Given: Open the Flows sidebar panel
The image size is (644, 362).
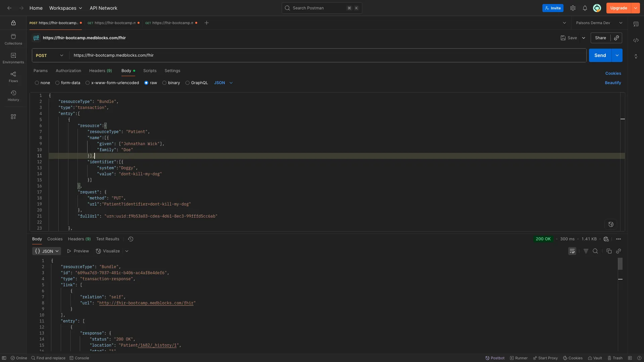Looking at the screenshot, I should tap(13, 76).
